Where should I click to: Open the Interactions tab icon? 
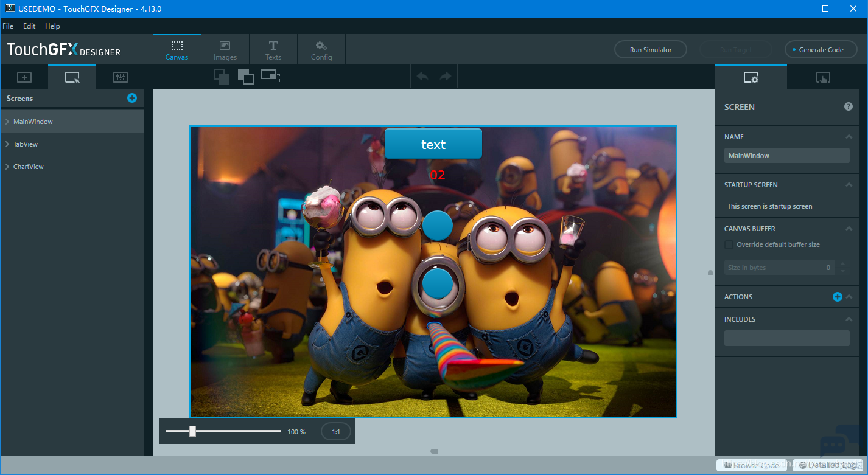(823, 77)
